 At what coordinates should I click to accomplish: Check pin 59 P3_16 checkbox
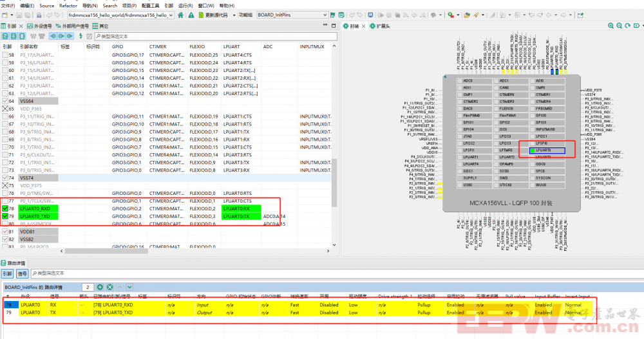(x=5, y=63)
